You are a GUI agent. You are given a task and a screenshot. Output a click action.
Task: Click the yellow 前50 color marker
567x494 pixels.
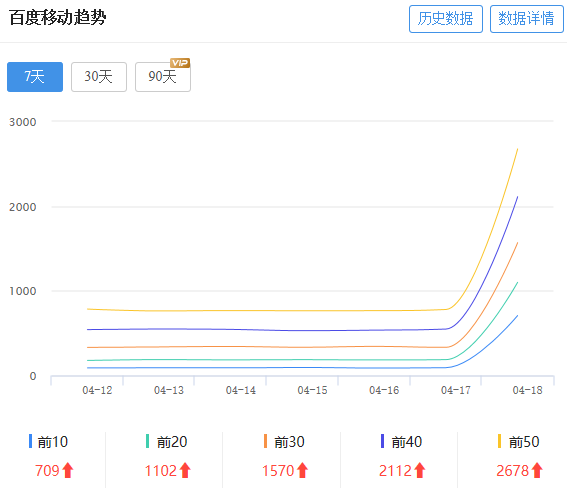499,441
